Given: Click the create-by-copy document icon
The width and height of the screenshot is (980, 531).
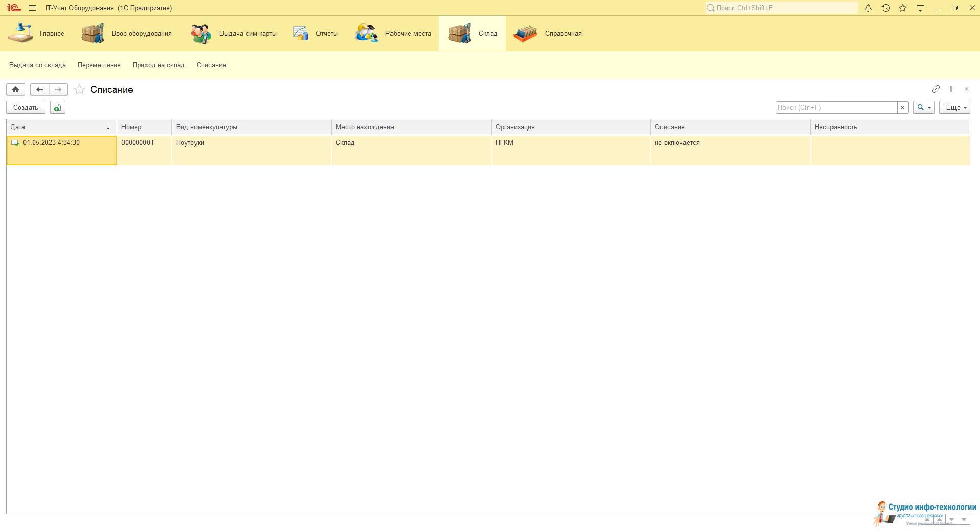Looking at the screenshot, I should (x=58, y=108).
